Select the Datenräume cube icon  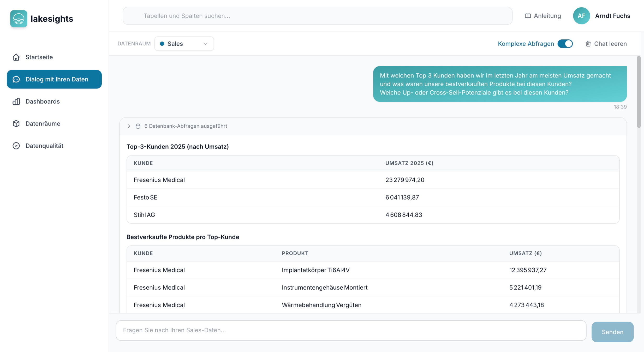(16, 123)
